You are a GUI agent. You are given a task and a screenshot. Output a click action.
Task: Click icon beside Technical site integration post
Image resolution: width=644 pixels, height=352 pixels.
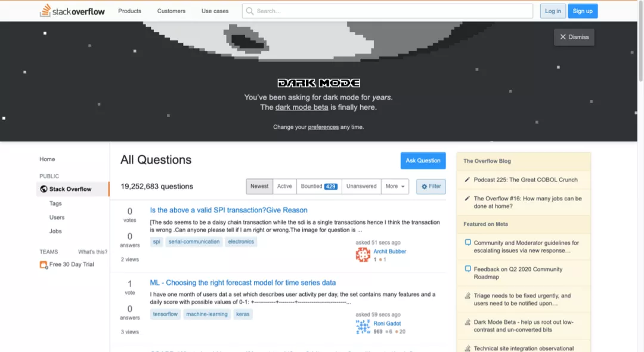point(467,348)
